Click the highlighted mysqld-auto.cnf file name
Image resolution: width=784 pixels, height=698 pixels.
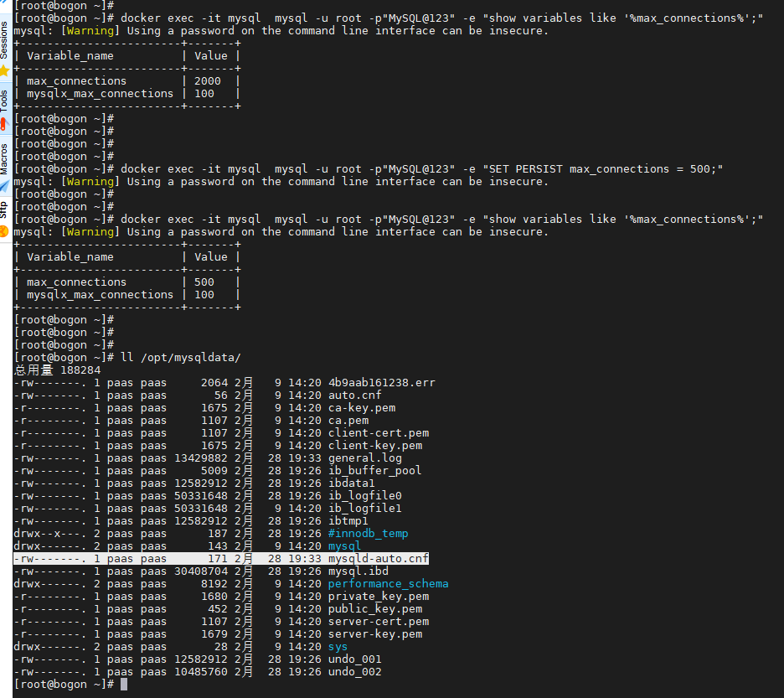pyautogui.click(x=378, y=558)
